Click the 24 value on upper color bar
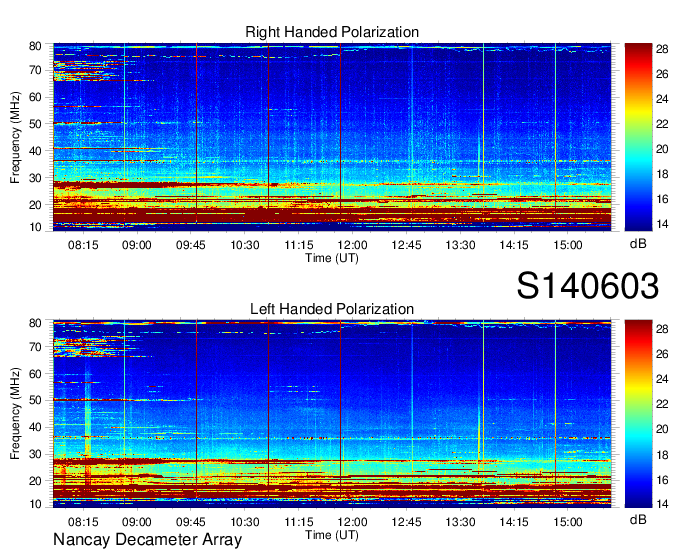The width and height of the screenshot is (680, 552). pyautogui.click(x=662, y=99)
